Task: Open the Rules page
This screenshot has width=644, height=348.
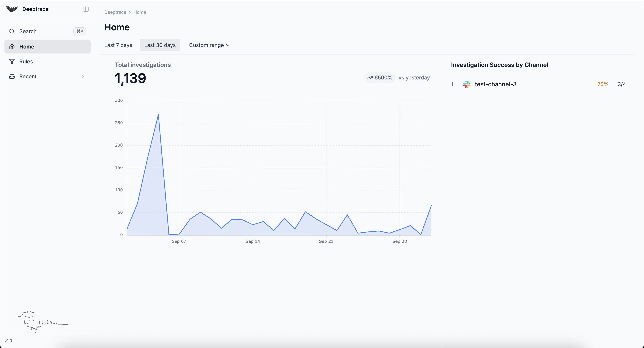Action: (x=26, y=62)
